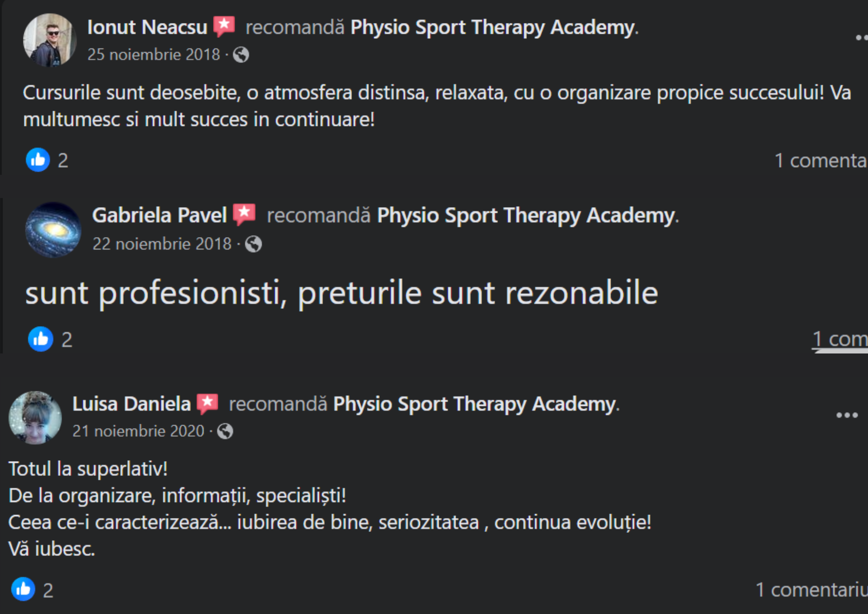Click the globe privacy icon on 22 noiembrie 2018 post
Image resolution: width=868 pixels, height=614 pixels.
[253, 244]
